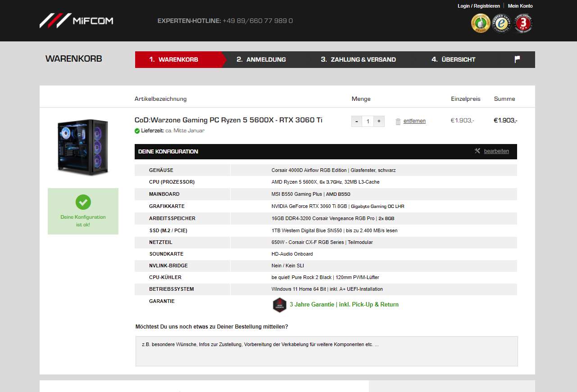Click the GEHÄUSE row label
577x392 pixels.
coord(161,170)
